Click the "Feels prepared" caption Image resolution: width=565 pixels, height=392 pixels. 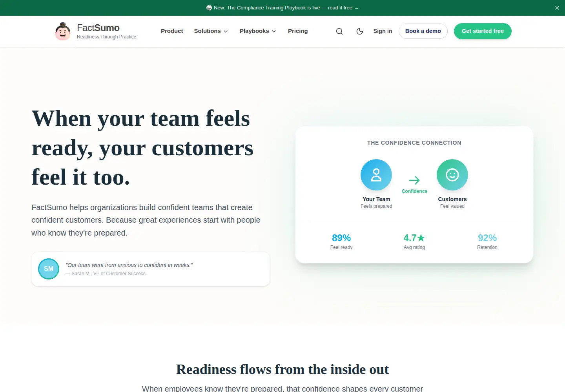[376, 206]
